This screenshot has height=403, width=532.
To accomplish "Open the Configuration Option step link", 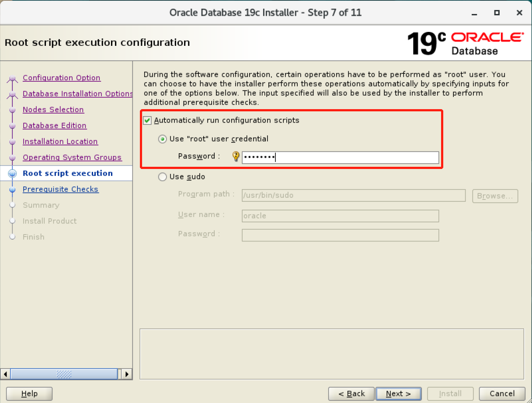I will (x=62, y=78).
